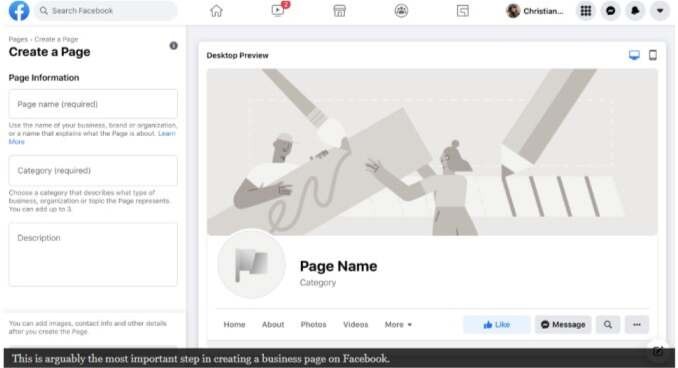Click the info icon beside Create a Page
The height and width of the screenshot is (368, 678).
pyautogui.click(x=173, y=45)
